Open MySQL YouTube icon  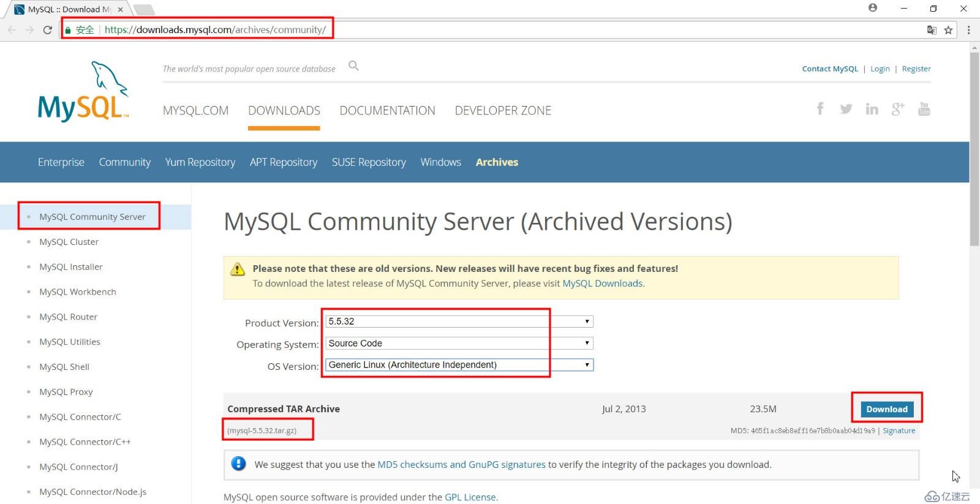[x=924, y=109]
